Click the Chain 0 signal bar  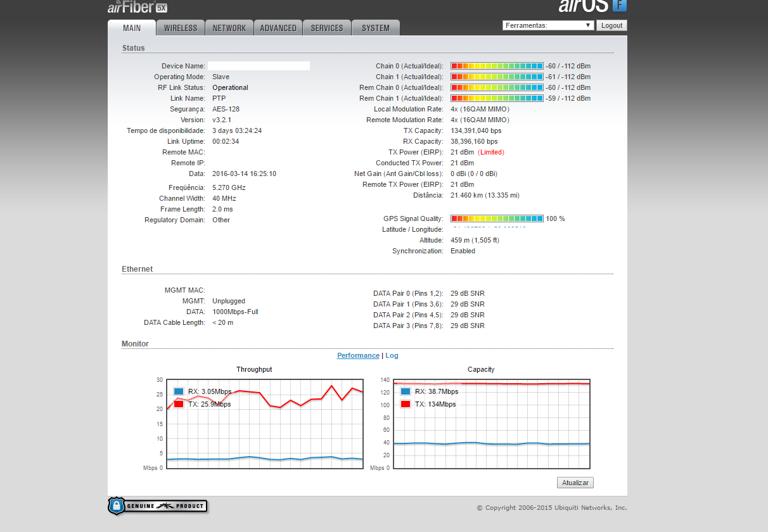[x=497, y=66]
